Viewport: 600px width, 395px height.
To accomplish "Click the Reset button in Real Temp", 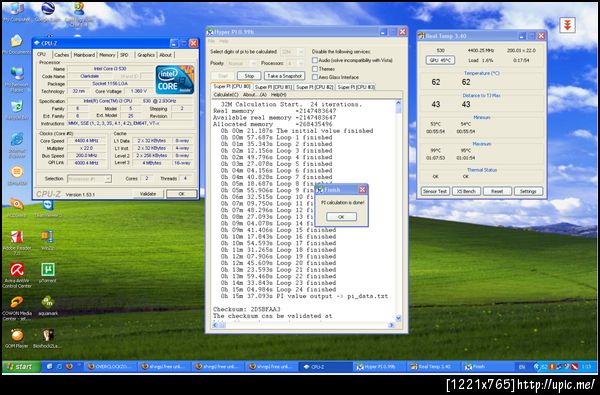I will tap(497, 191).
